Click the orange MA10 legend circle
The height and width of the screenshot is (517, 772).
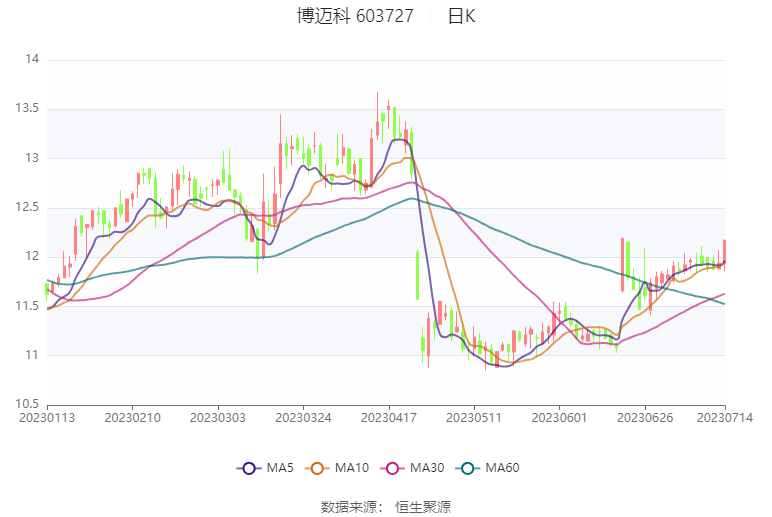319,468
